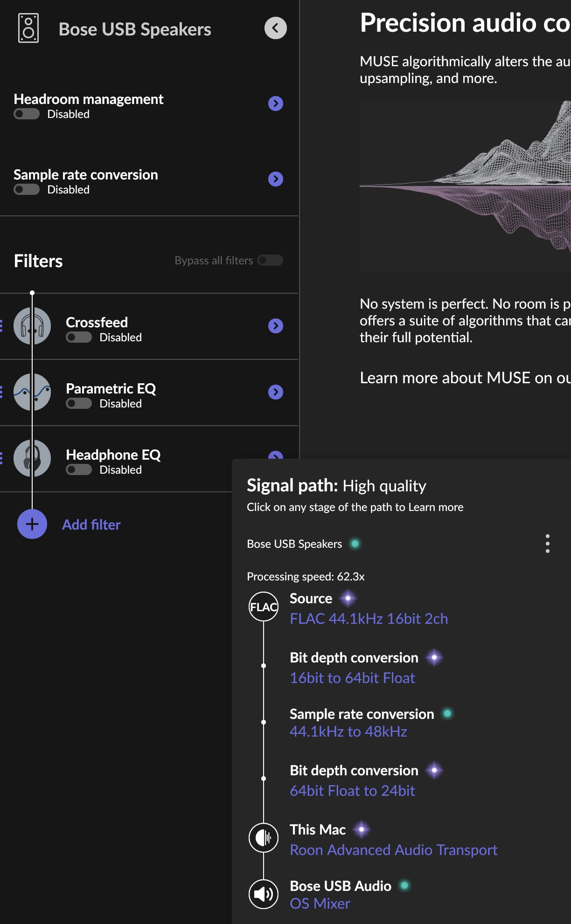
Task: Click the This Mac transport icon
Action: click(x=264, y=838)
